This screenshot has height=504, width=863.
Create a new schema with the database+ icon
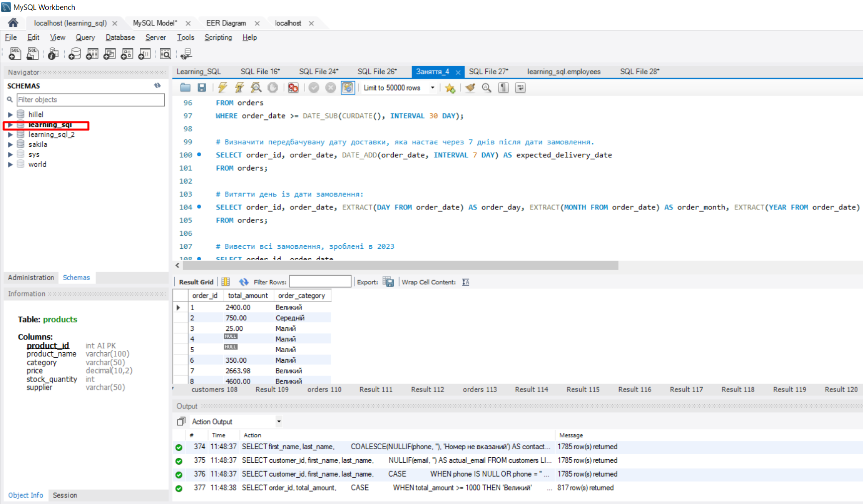(x=74, y=54)
